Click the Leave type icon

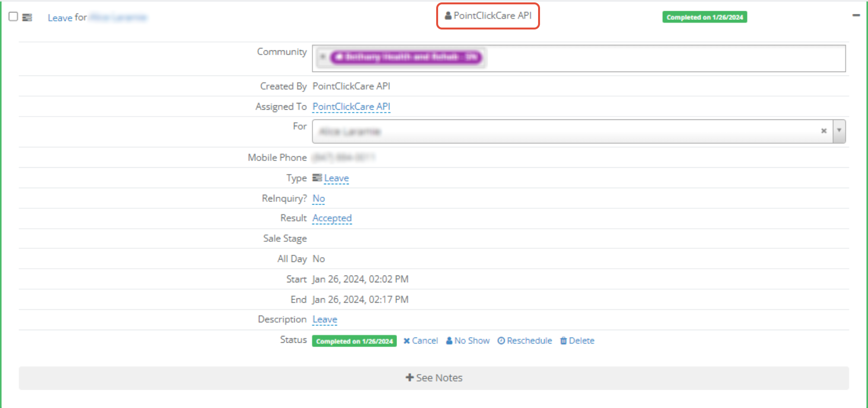click(317, 177)
